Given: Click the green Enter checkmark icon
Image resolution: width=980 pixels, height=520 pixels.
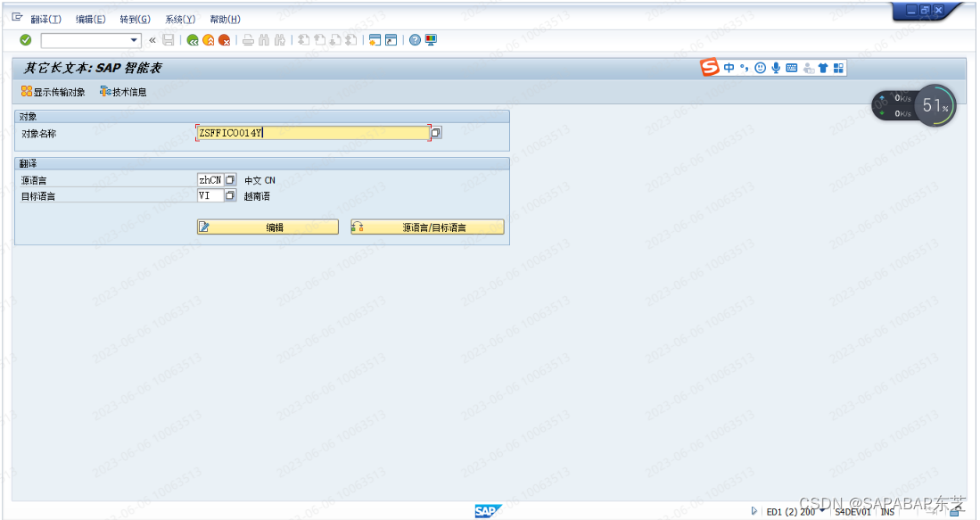Looking at the screenshot, I should click(26, 40).
